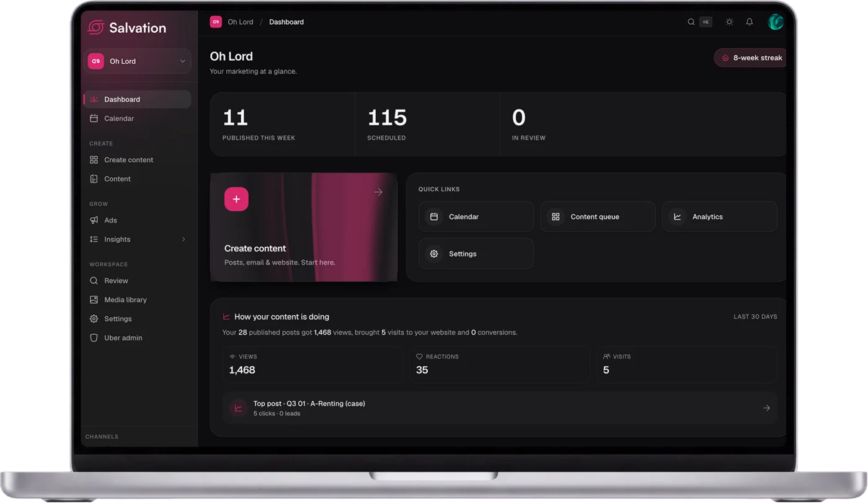Viewport: 868px width, 503px height.
Task: Click the Salvation logo
Action: coord(127,27)
